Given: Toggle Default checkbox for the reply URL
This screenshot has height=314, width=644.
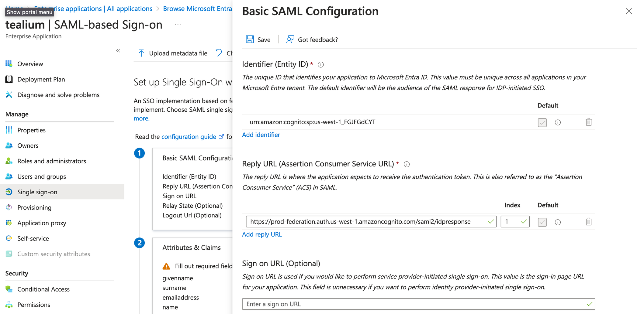Looking at the screenshot, I should (542, 222).
